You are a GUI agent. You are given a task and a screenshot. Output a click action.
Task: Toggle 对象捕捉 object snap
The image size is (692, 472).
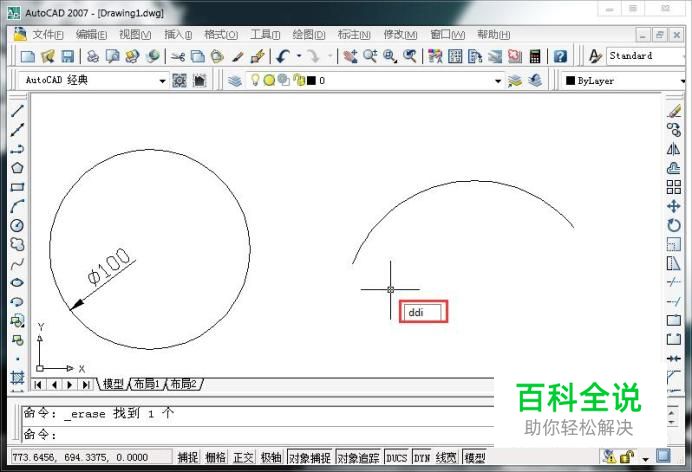310,457
